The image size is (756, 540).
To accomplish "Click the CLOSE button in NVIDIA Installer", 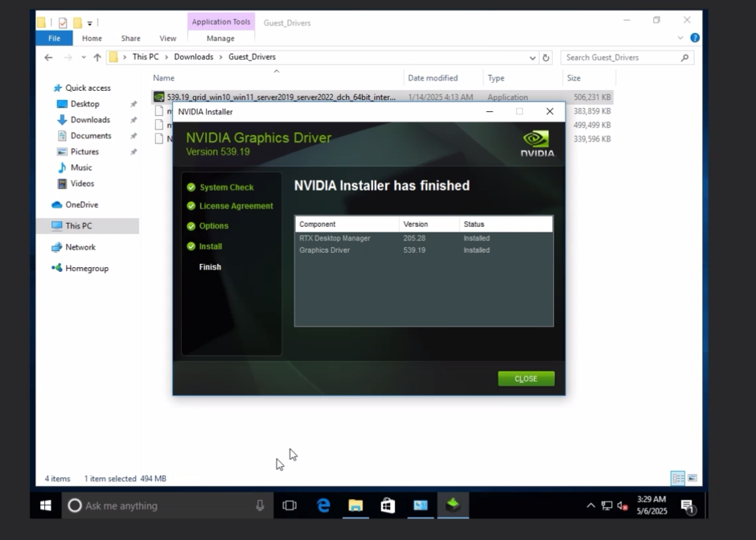I will click(x=526, y=379).
